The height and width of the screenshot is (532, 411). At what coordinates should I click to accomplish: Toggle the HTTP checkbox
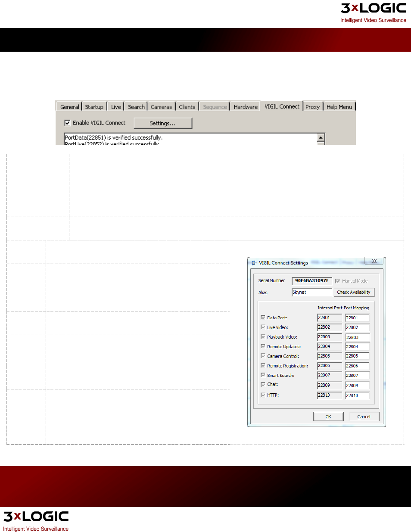tap(263, 395)
